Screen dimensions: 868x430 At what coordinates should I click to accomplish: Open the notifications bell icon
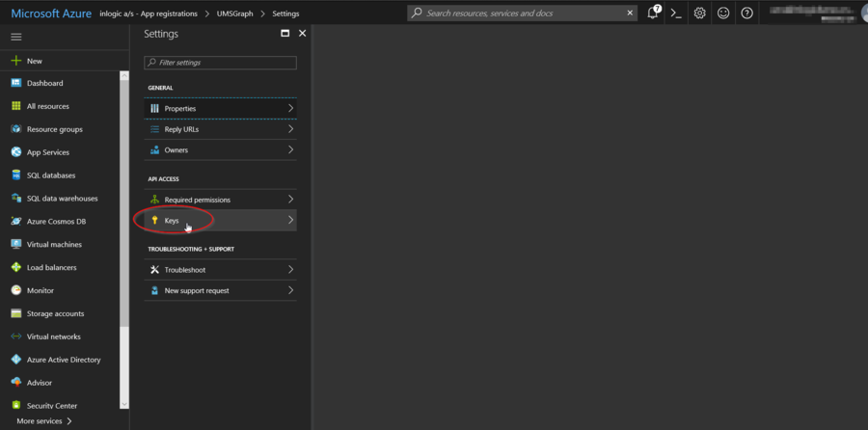[653, 13]
